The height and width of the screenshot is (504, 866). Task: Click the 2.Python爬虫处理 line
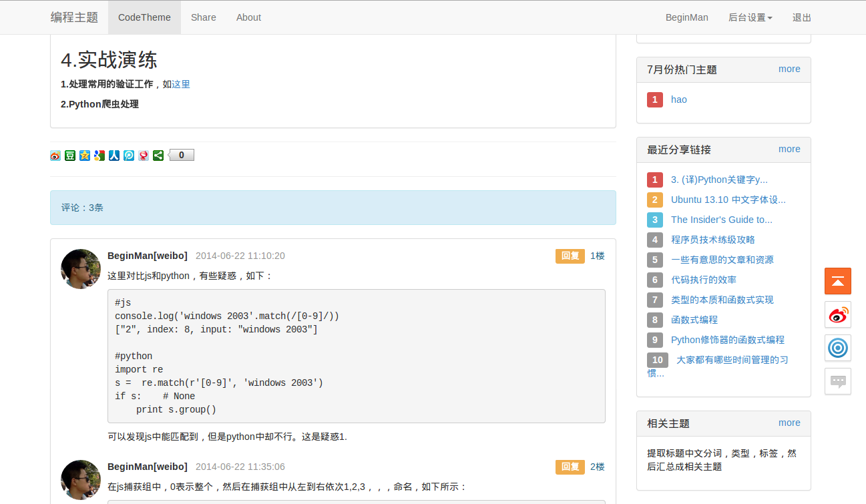pos(99,104)
